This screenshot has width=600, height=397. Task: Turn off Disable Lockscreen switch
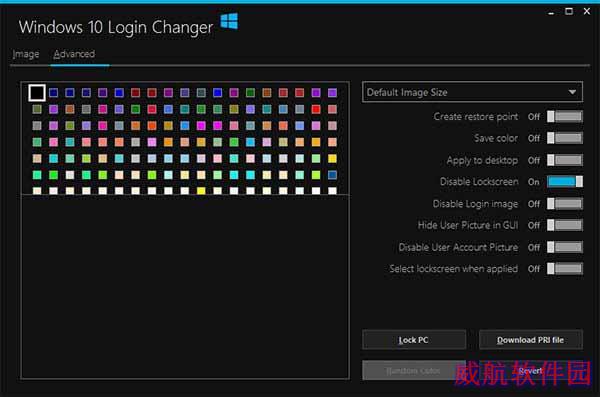(x=565, y=181)
